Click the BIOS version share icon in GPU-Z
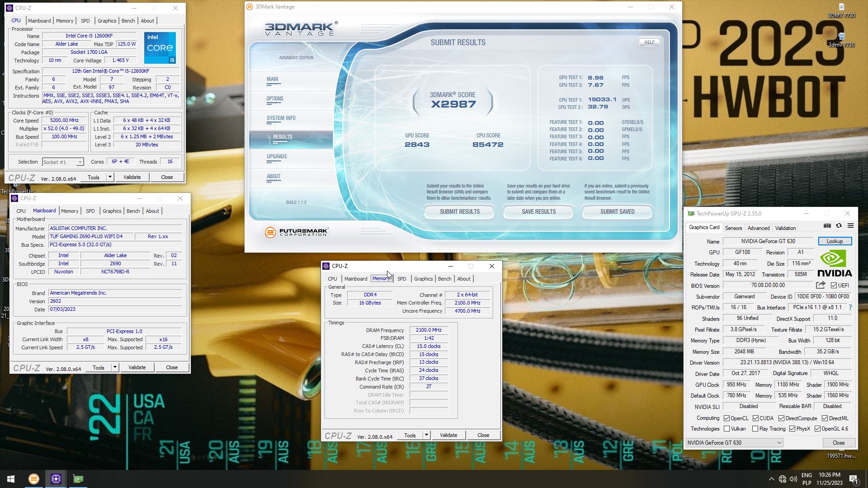The width and height of the screenshot is (868, 488). pyautogui.click(x=821, y=285)
